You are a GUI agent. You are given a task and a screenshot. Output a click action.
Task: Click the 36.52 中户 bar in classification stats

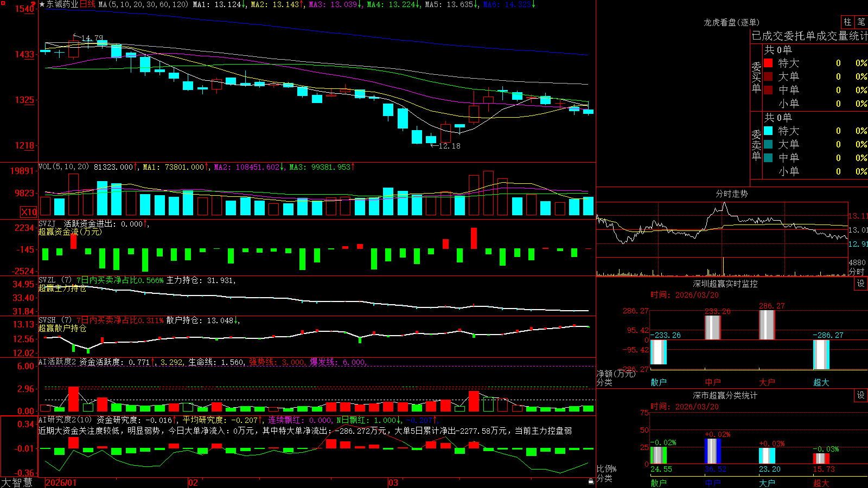[712, 451]
